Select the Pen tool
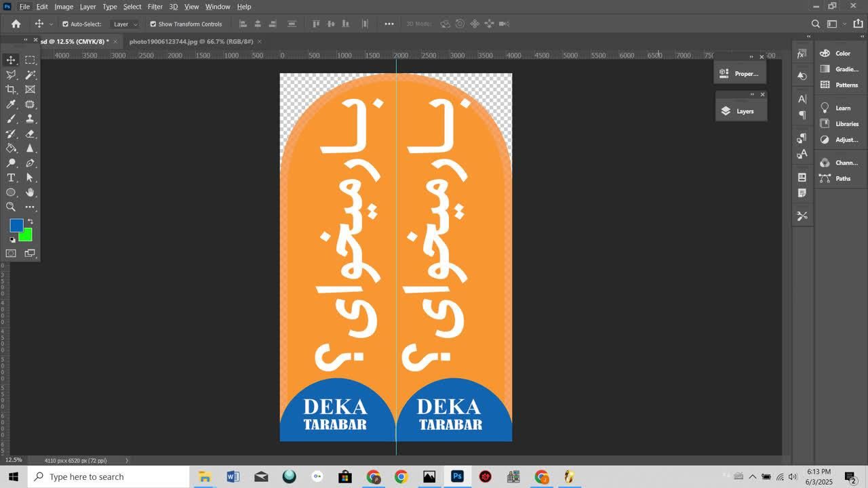This screenshot has width=868, height=488. 30,163
